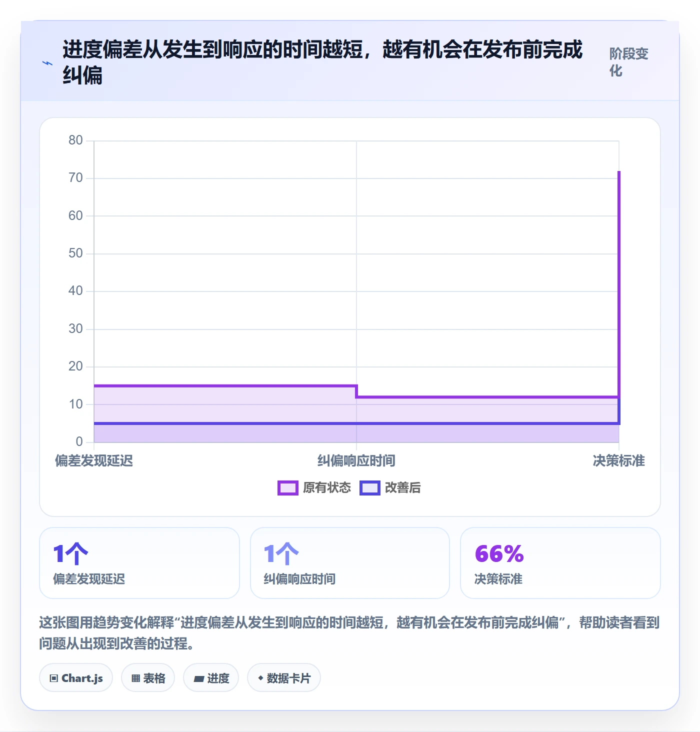Toggle the 改善后 legend swatch
The image size is (700, 732).
click(370, 488)
